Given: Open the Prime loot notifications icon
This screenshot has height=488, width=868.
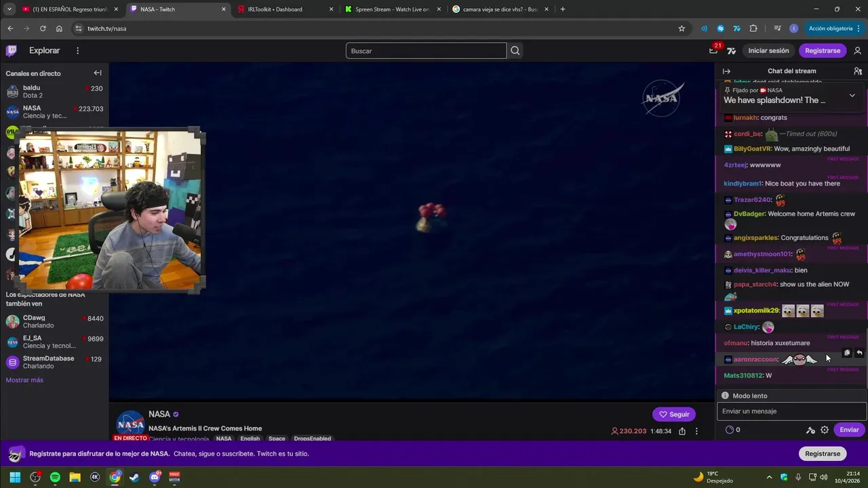Looking at the screenshot, I should click(x=713, y=51).
